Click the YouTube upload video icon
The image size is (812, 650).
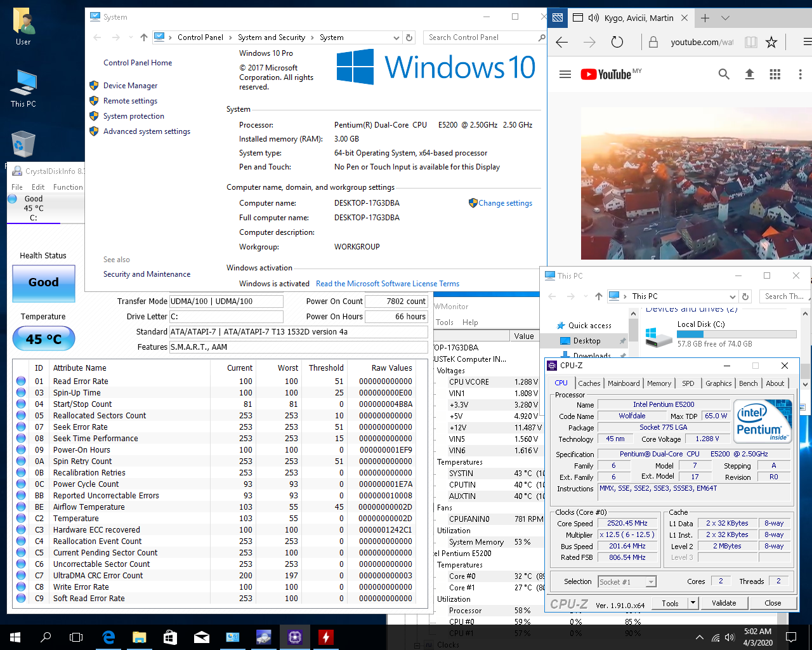[749, 74]
